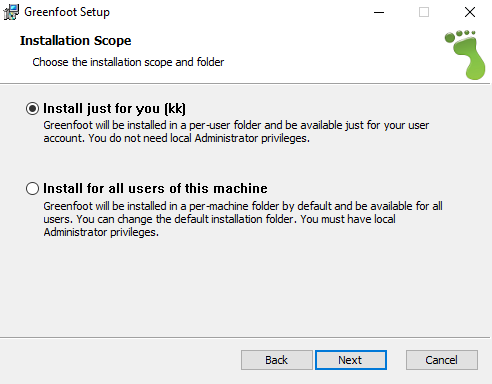Image resolution: width=492 pixels, height=384 pixels.
Task: Click the "Install just for you (kk)" label text
Action: point(114,109)
